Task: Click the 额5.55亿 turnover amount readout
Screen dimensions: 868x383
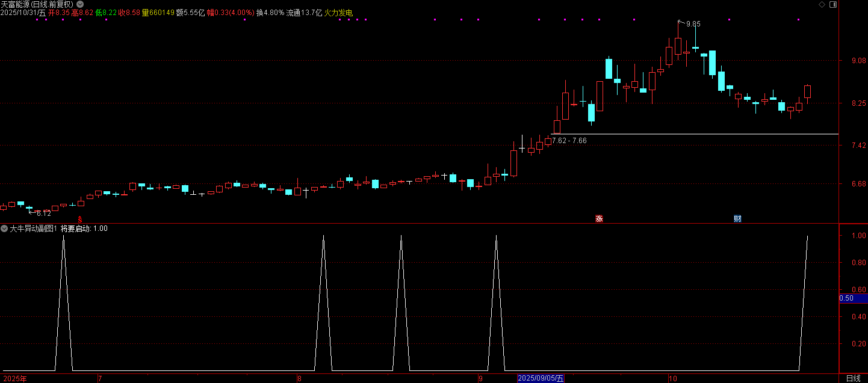Action: (x=190, y=13)
